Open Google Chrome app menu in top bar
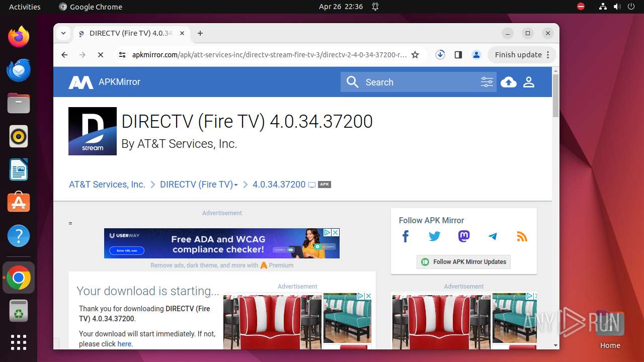Screen dimensions: 644x362 pyautogui.click(x=91, y=7)
